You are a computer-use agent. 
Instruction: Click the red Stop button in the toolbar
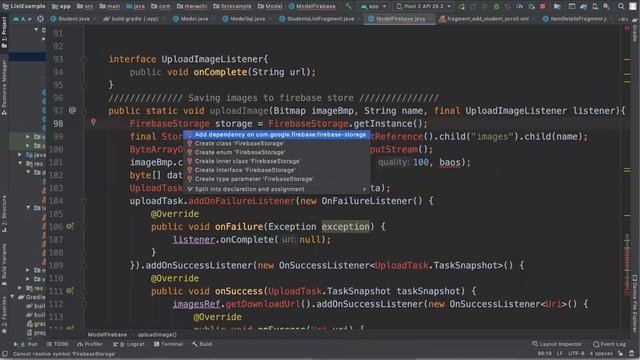click(x=542, y=7)
